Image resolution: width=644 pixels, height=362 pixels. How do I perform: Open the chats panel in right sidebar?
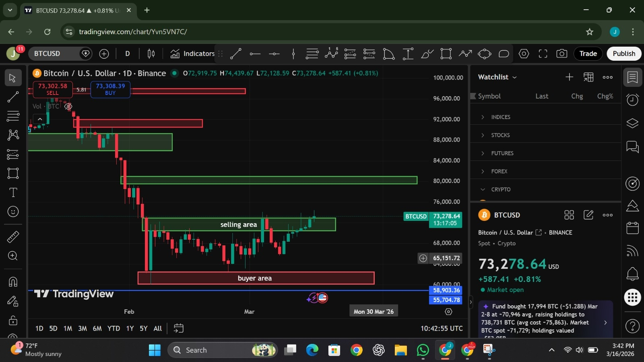point(632,147)
